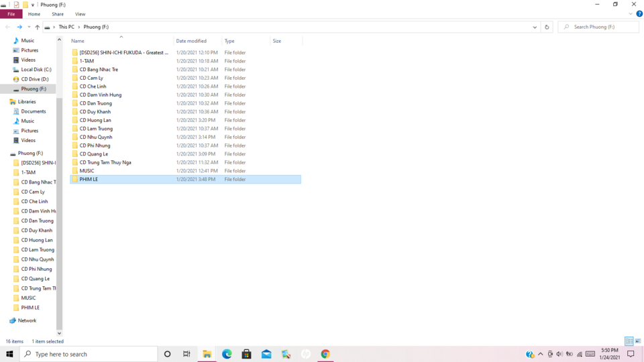Click the Search Phuong (F:) field
The width and height of the screenshot is (644, 362).
click(598, 27)
